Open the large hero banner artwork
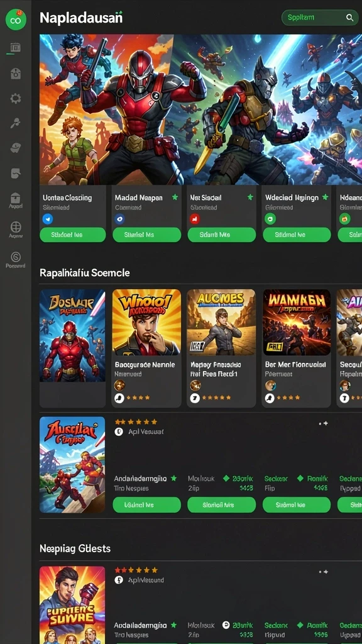The height and width of the screenshot is (644, 362). [200, 109]
